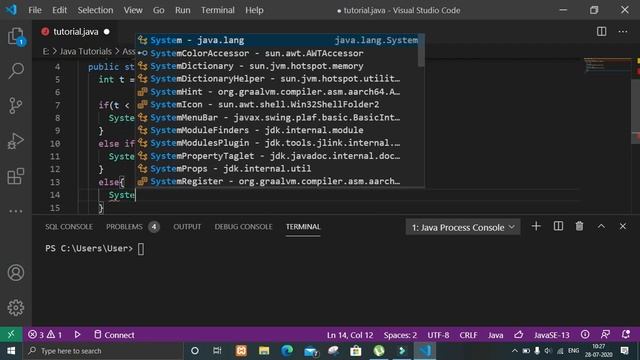Open the Manage gear icon
Image resolution: width=640 pixels, height=360 pixels.
tap(16, 308)
